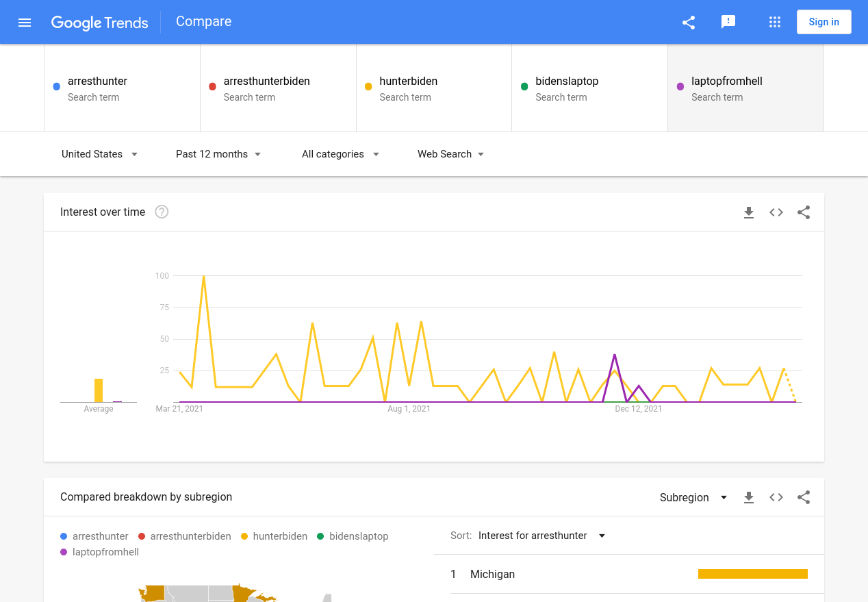Select the laptopfromhell search term card
868x602 pixels.
(745, 88)
